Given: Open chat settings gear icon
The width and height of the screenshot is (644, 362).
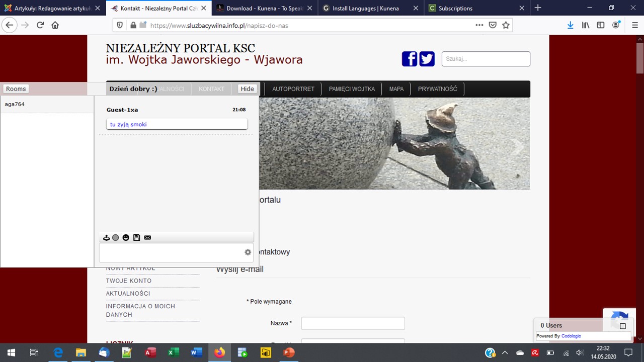Looking at the screenshot, I should tap(248, 252).
